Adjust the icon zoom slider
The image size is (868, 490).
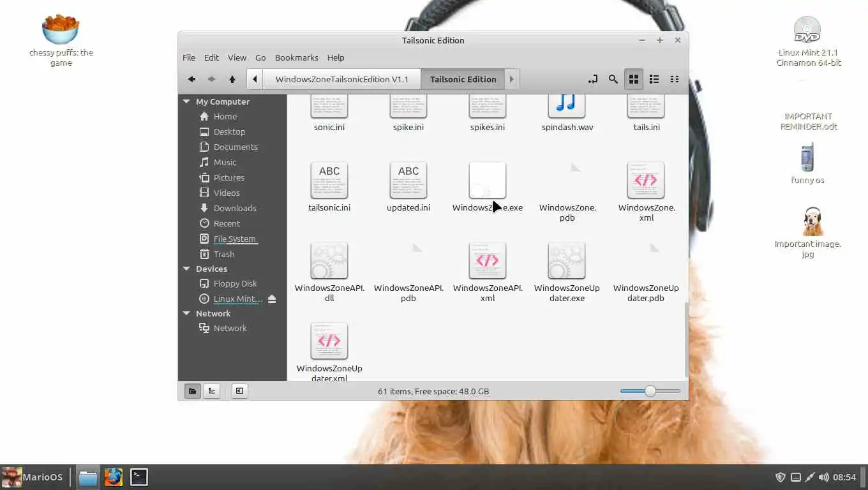[650, 391]
